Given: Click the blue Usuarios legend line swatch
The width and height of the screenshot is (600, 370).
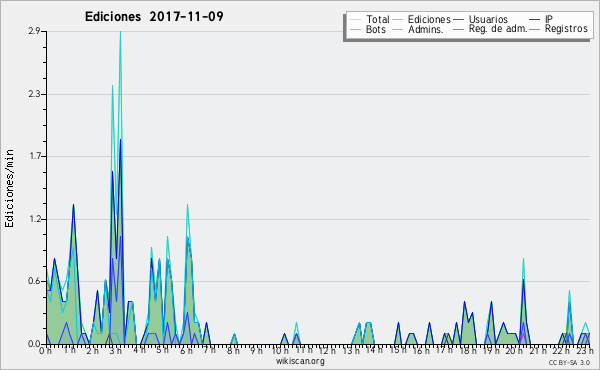Looking at the screenshot, I should tap(458, 20).
